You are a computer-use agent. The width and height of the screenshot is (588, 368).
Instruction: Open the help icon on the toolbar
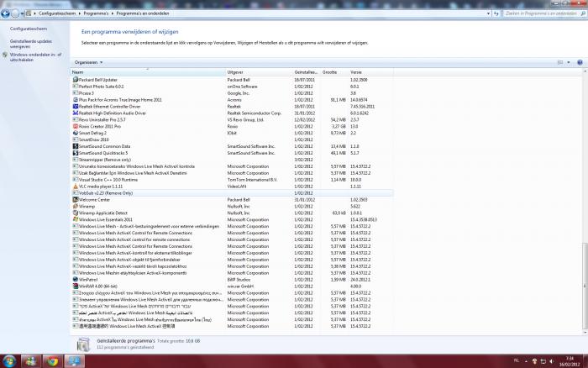pos(579,62)
